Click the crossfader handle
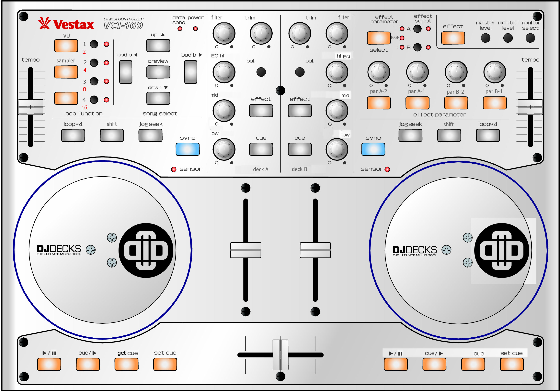Viewport: 560px width, 392px height. [280, 355]
